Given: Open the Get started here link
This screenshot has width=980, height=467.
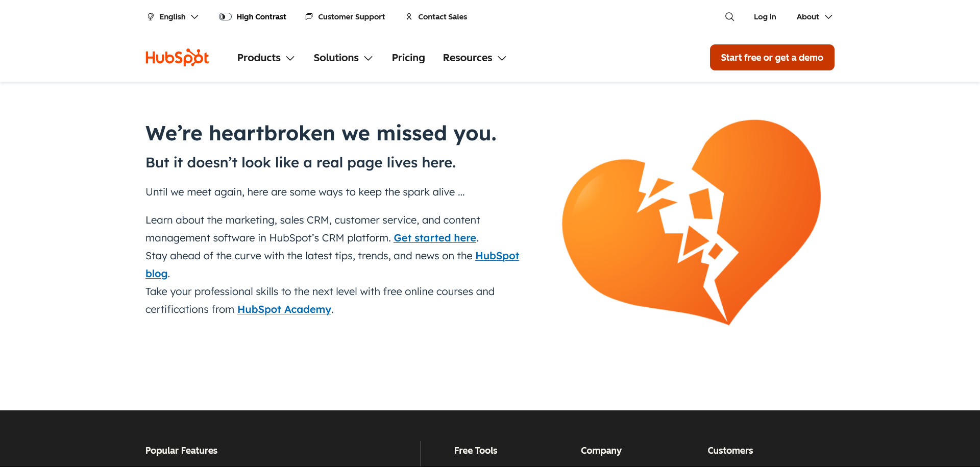Looking at the screenshot, I should (x=434, y=238).
